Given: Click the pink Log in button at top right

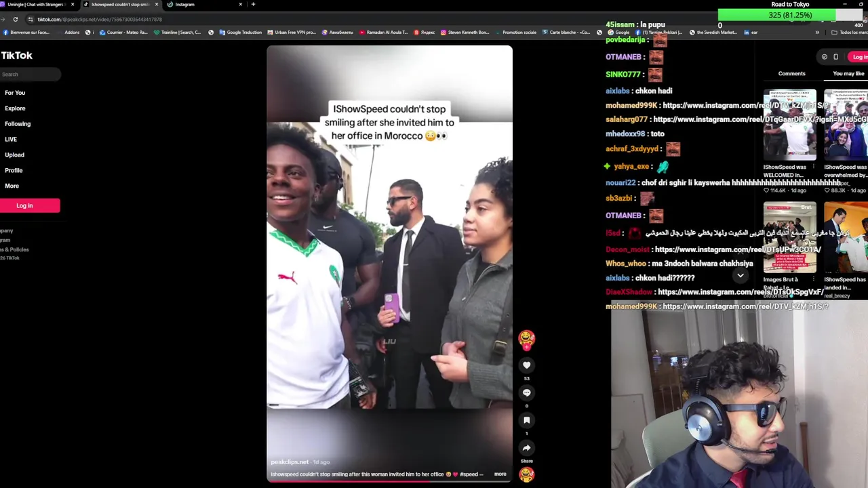Looking at the screenshot, I should pos(859,57).
